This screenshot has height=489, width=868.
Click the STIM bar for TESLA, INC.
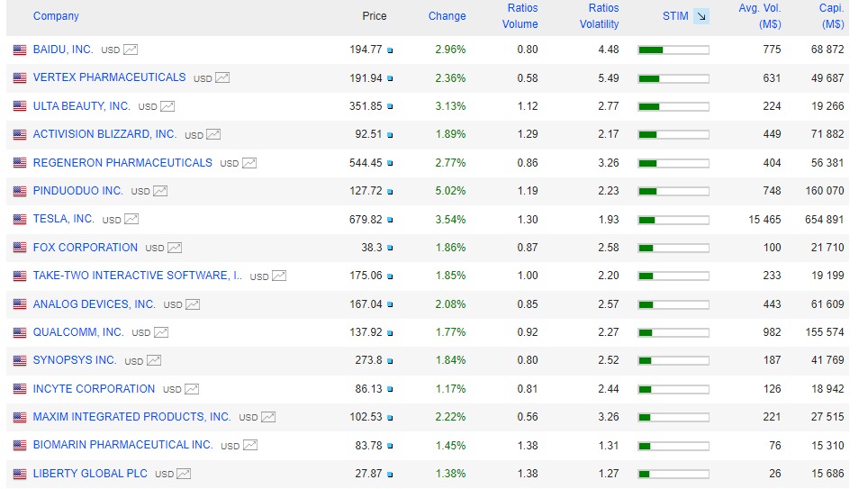[x=674, y=220]
